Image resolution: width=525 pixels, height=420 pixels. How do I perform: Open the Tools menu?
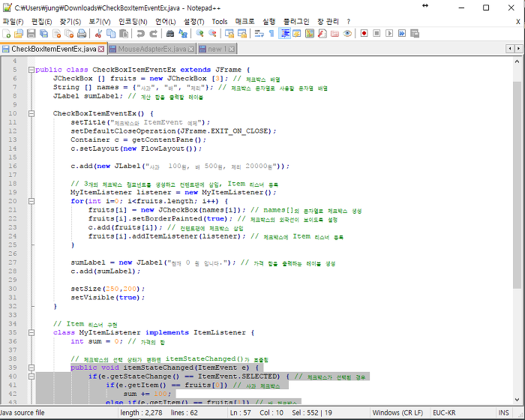click(220, 22)
